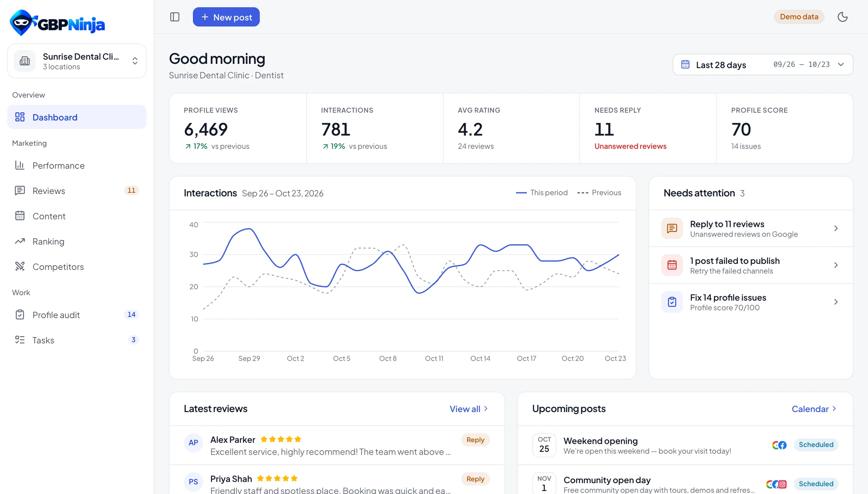This screenshot has width=868, height=494.
Task: Click Weekend opening channel icons
Action: pos(779,445)
